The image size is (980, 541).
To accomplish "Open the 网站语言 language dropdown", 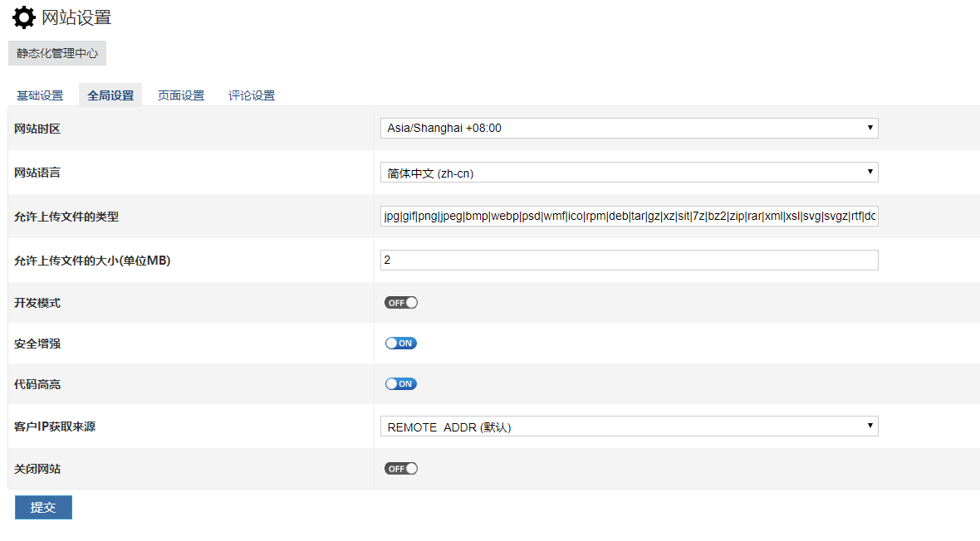I will 629,173.
